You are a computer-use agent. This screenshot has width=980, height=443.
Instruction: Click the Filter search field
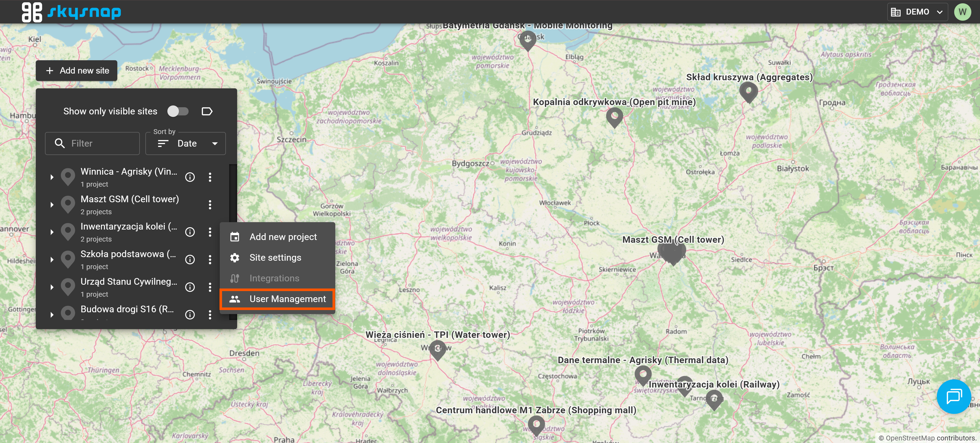pyautogui.click(x=93, y=143)
